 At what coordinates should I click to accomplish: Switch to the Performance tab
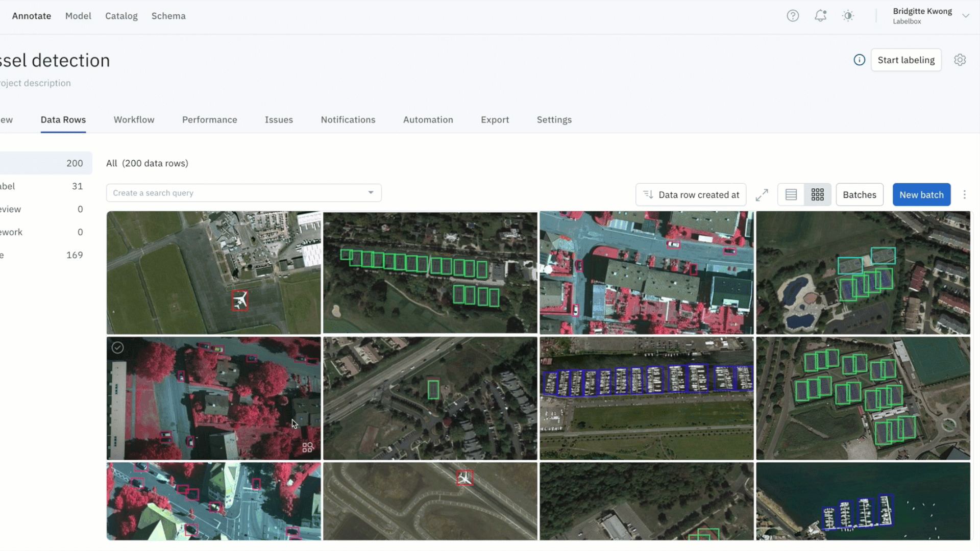pos(210,120)
